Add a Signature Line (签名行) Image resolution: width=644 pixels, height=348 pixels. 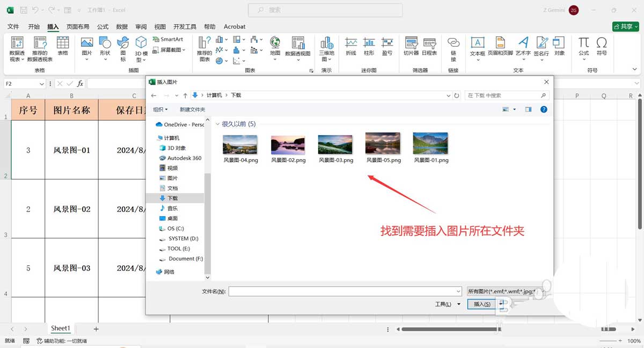(541, 49)
